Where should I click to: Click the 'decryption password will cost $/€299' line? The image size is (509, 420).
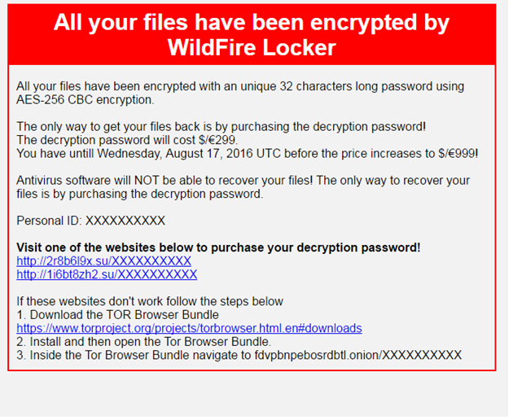coord(127,140)
